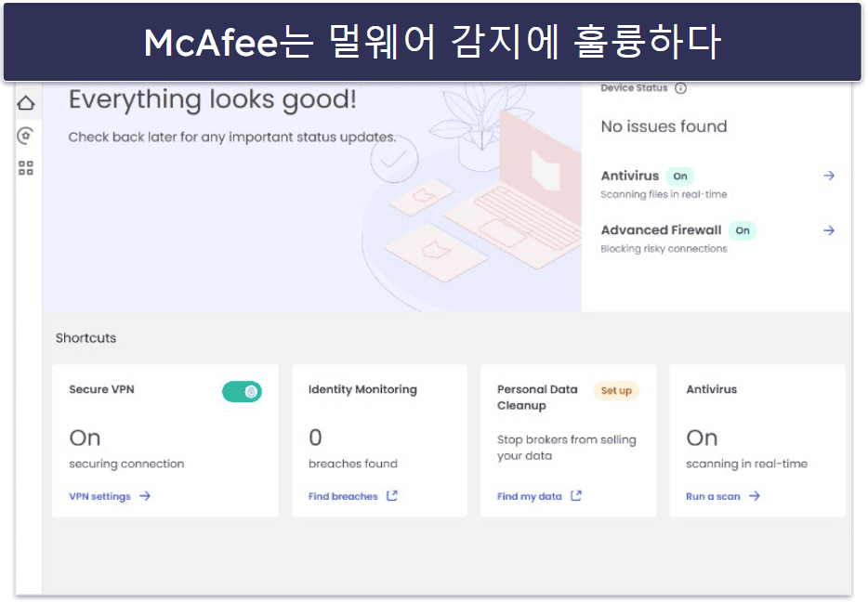The width and height of the screenshot is (868, 602).
Task: Open the Personal Data Cleanup card title
Action: (x=537, y=398)
